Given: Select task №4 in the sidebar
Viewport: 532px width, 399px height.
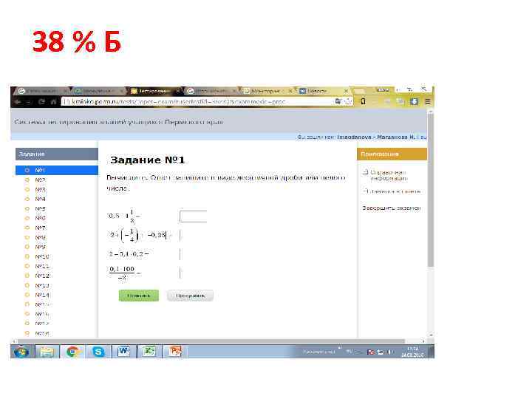Looking at the screenshot, I should 41,199.
